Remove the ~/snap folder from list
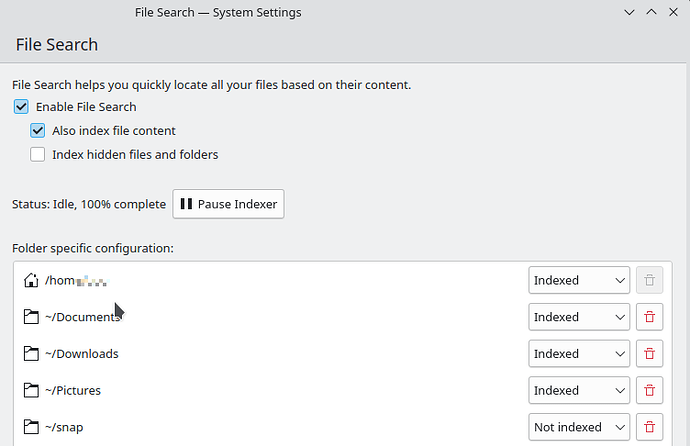 (649, 427)
